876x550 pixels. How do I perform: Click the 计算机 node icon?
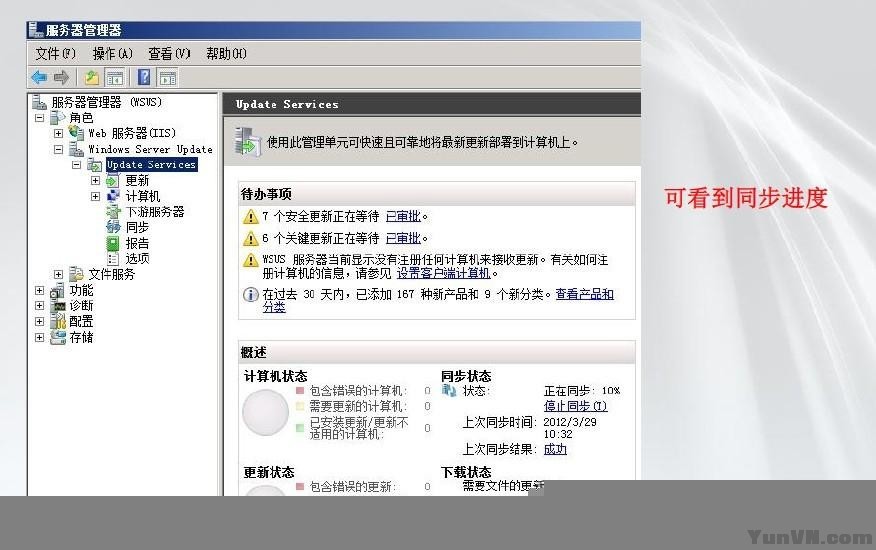point(113,196)
